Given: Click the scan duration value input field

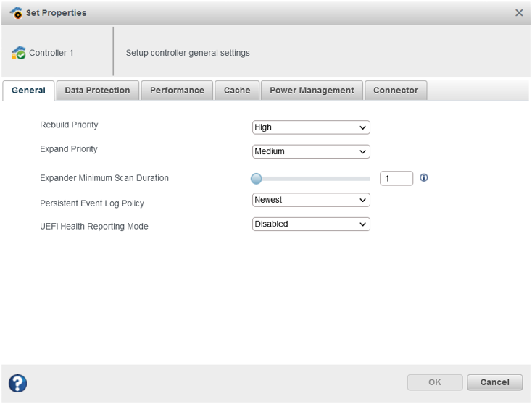Looking at the screenshot, I should coord(396,179).
